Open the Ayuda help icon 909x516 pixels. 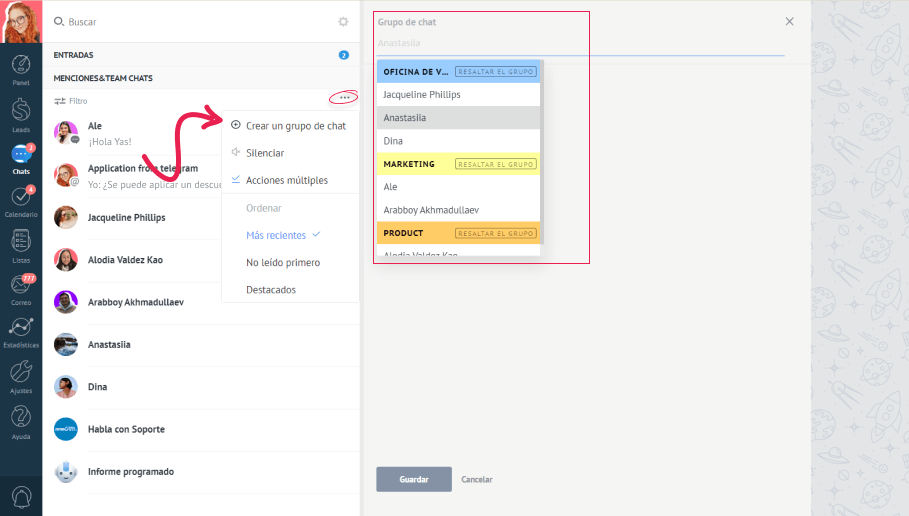coord(20,418)
